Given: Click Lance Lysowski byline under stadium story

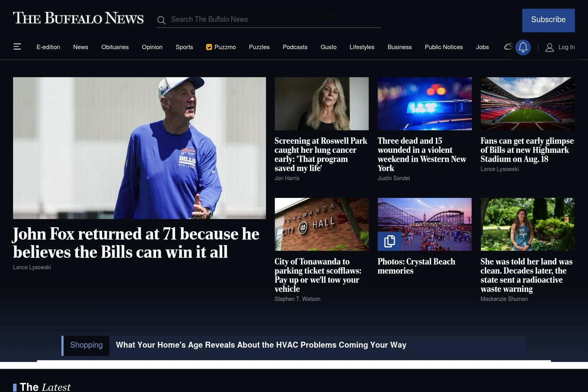Looking at the screenshot, I should (x=500, y=169).
